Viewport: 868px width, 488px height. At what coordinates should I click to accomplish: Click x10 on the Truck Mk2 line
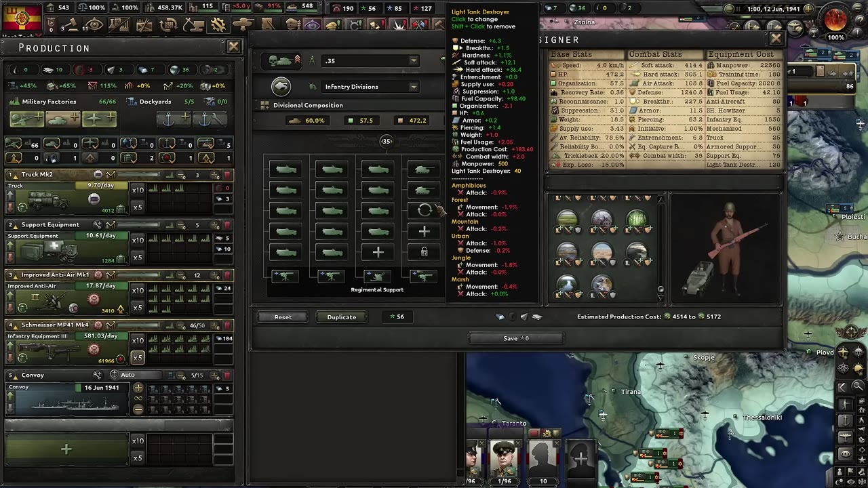(138, 190)
